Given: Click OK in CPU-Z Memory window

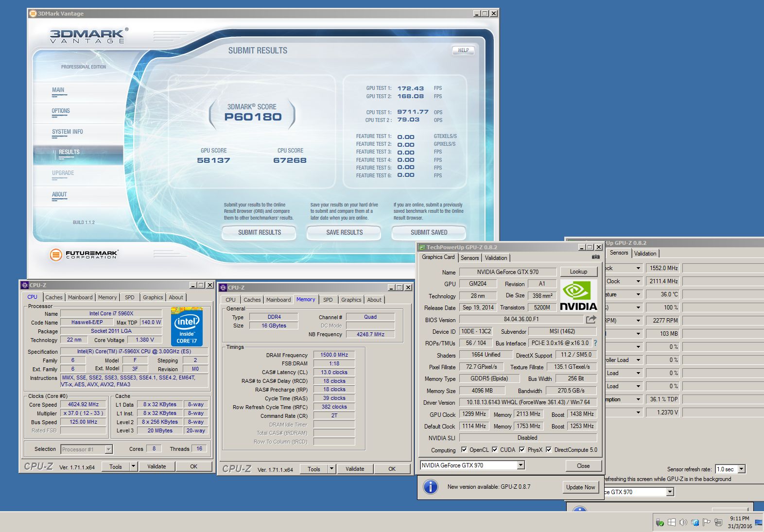Looking at the screenshot, I should click(392, 469).
